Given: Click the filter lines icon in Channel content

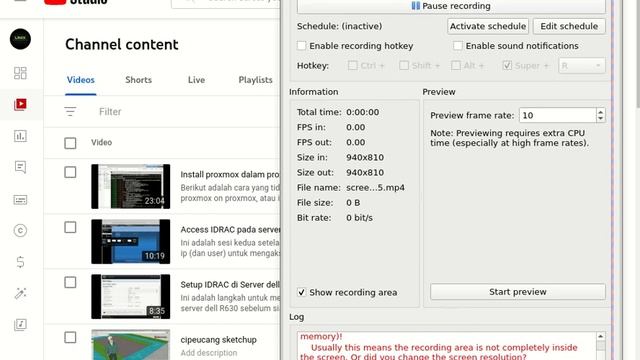Looking at the screenshot, I should (70, 111).
